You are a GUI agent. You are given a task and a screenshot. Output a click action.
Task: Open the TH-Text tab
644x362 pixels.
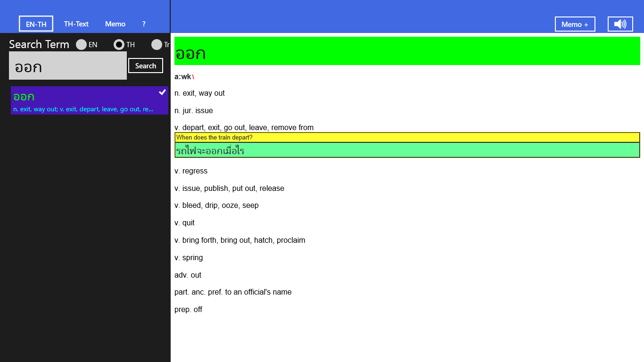pos(76,24)
